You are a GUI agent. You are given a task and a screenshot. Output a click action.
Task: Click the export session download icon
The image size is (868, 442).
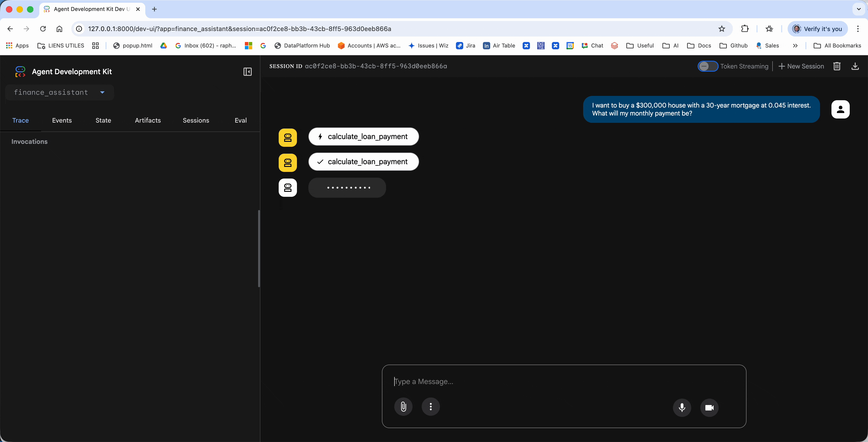(855, 66)
